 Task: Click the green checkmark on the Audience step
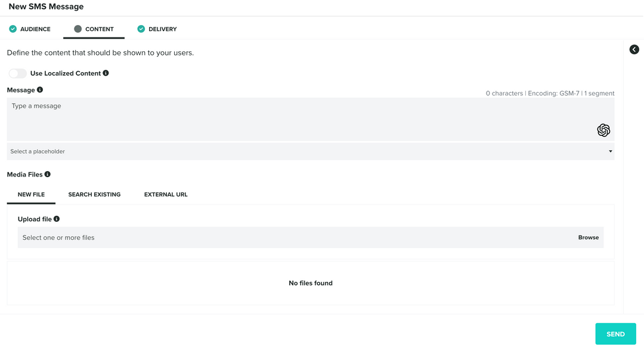[x=12, y=28]
